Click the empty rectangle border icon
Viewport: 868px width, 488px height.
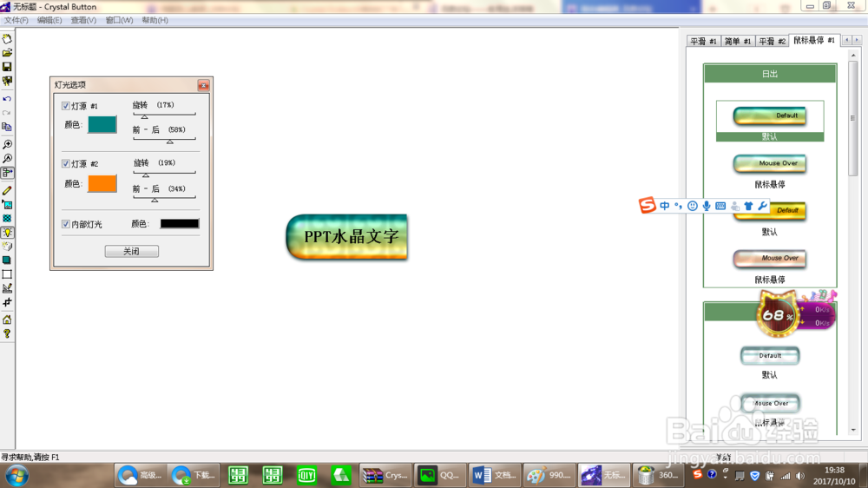7,274
